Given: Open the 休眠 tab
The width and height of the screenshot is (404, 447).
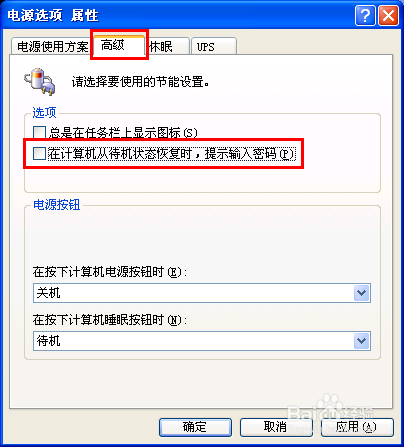Looking at the screenshot, I should pyautogui.click(x=167, y=47).
